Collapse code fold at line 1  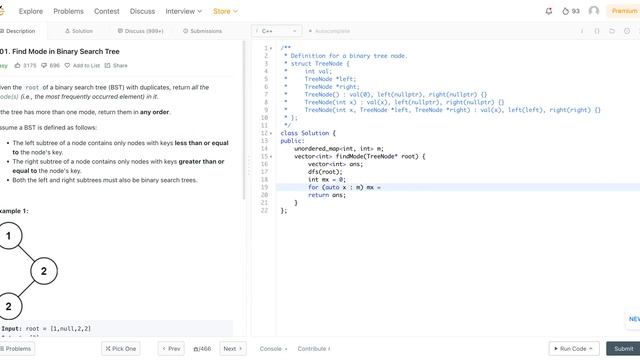[271, 48]
